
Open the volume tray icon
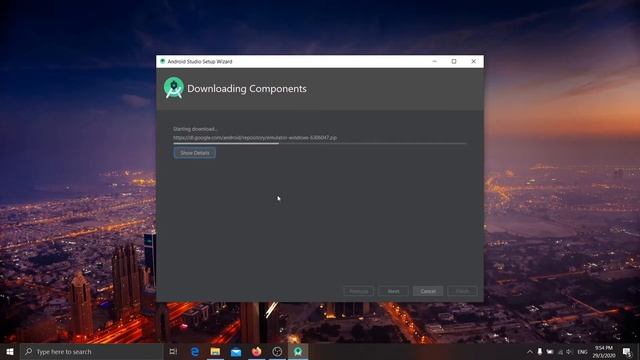[x=569, y=351]
